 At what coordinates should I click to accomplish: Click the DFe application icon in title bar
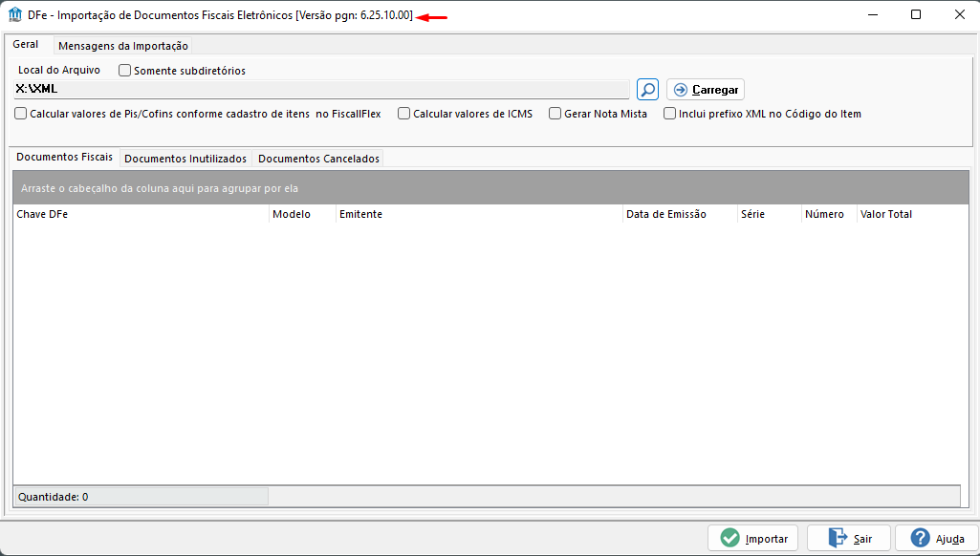pyautogui.click(x=13, y=14)
